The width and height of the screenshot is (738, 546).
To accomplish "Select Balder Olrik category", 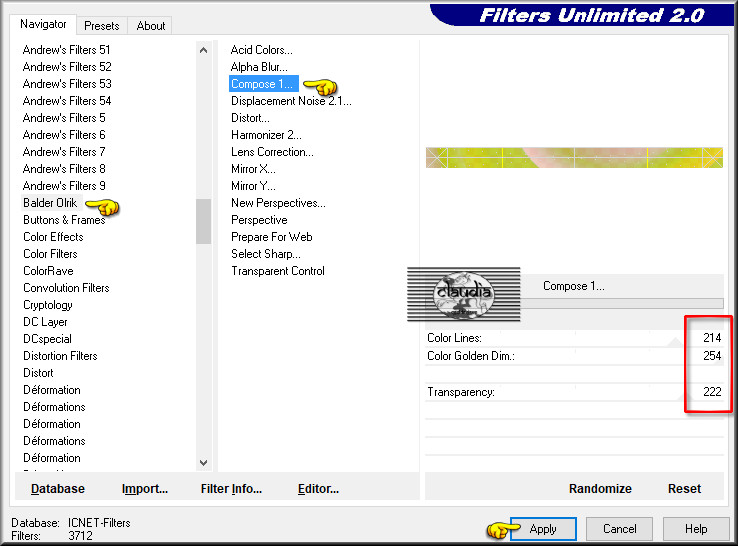I will pyautogui.click(x=50, y=203).
